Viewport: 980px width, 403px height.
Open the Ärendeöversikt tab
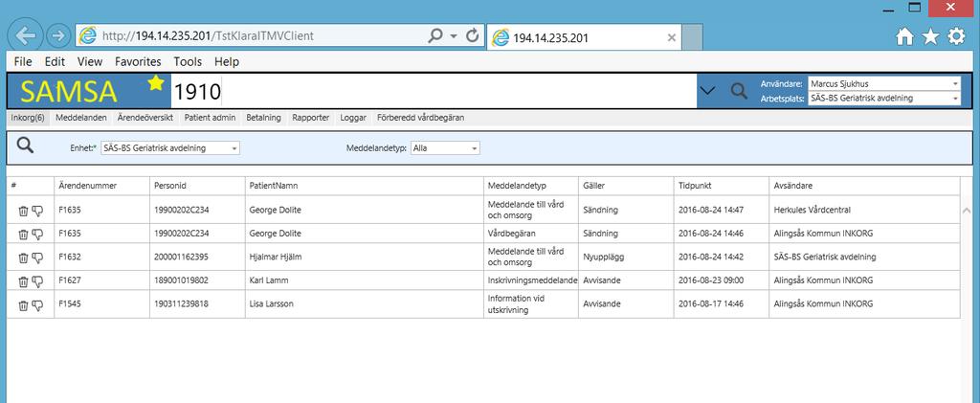(145, 118)
